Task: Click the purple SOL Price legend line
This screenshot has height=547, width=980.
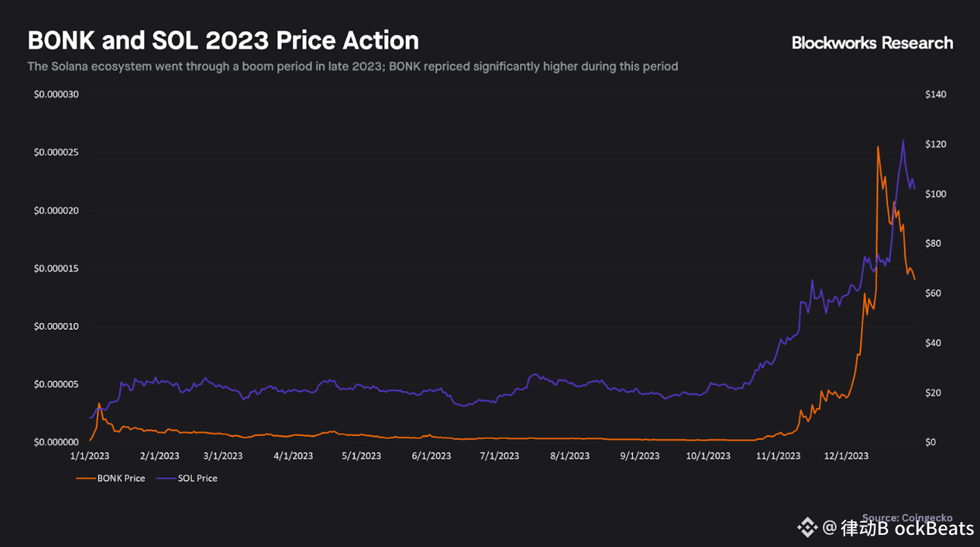Action: point(165,479)
